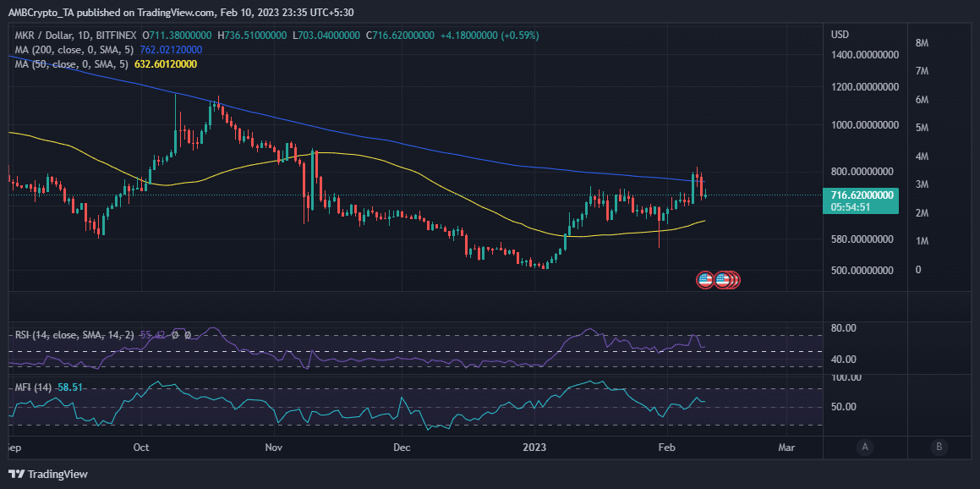
Task: Click the RSI (14) indicator legend
Action: [73, 335]
